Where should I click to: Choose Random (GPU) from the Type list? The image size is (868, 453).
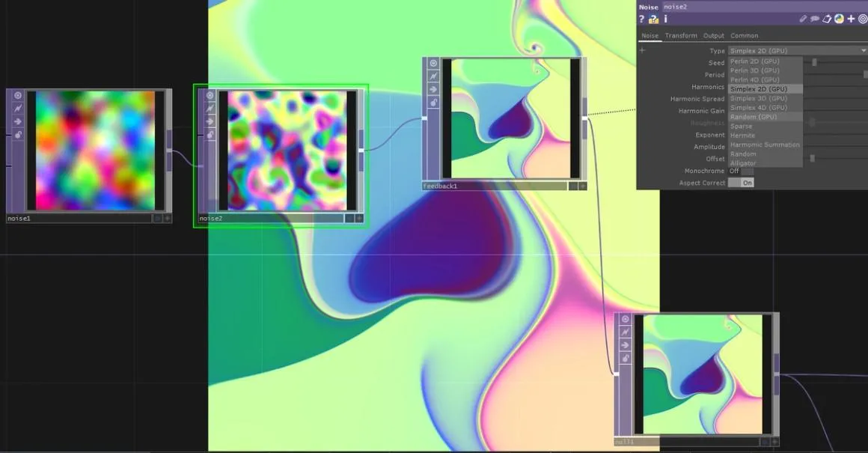(x=765, y=117)
